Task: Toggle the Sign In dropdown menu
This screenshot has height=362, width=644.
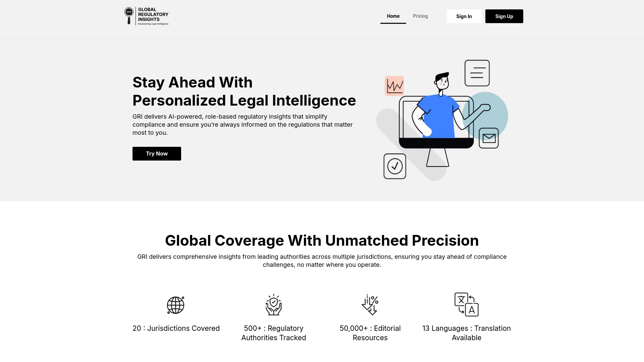Action: coord(464,16)
